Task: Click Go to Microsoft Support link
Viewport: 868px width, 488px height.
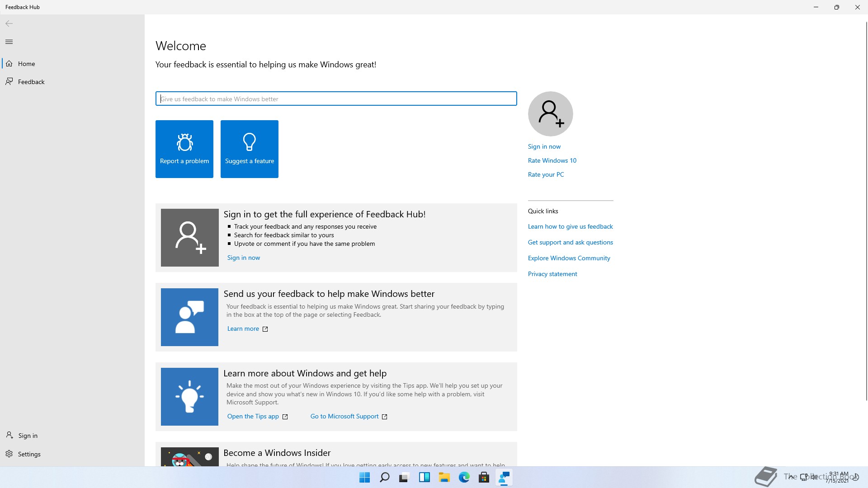Action: click(x=344, y=416)
